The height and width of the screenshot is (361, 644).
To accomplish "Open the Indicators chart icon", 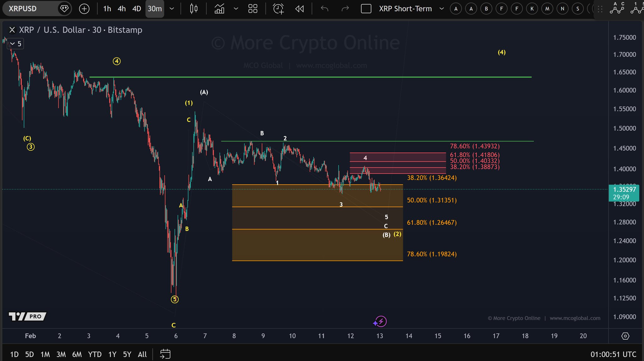I will [219, 9].
